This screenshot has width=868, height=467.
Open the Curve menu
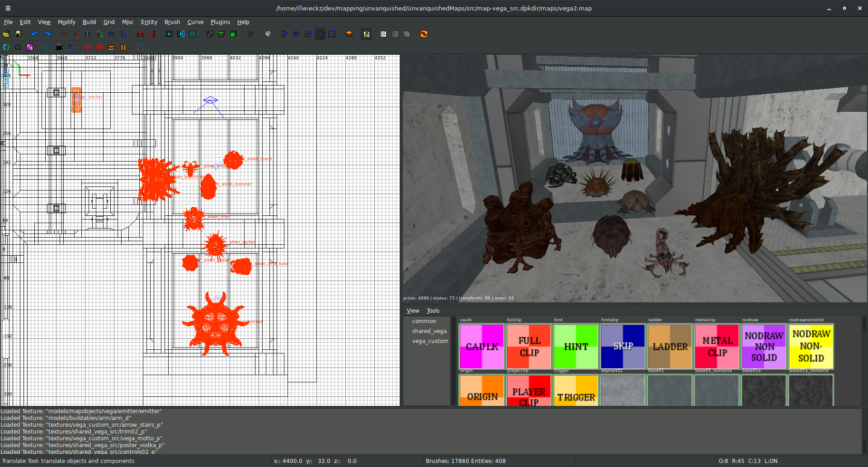point(195,22)
